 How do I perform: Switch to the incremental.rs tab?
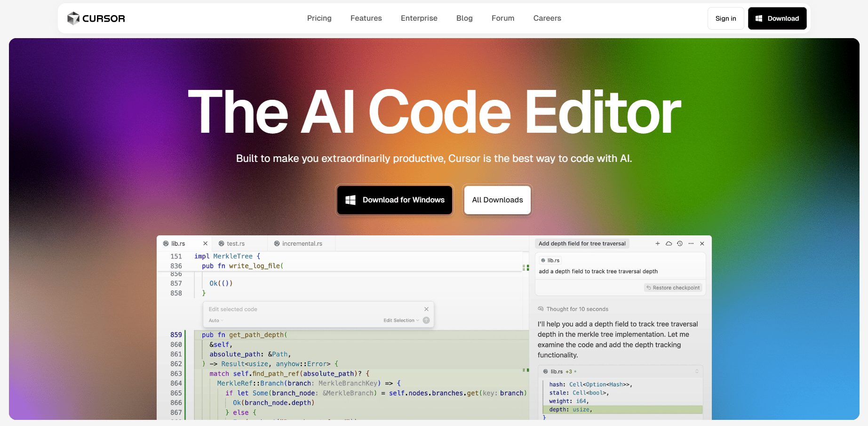pos(302,243)
